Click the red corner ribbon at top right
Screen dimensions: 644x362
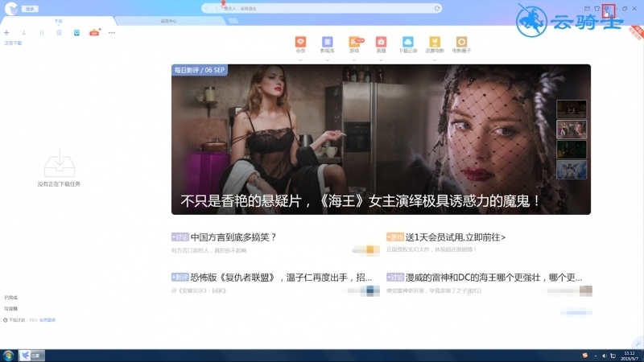636,32
